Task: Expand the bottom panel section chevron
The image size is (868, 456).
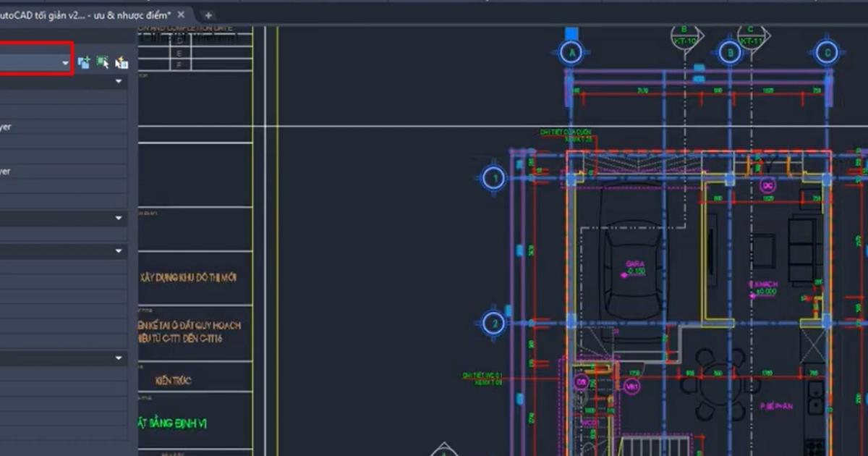Action: (x=118, y=358)
